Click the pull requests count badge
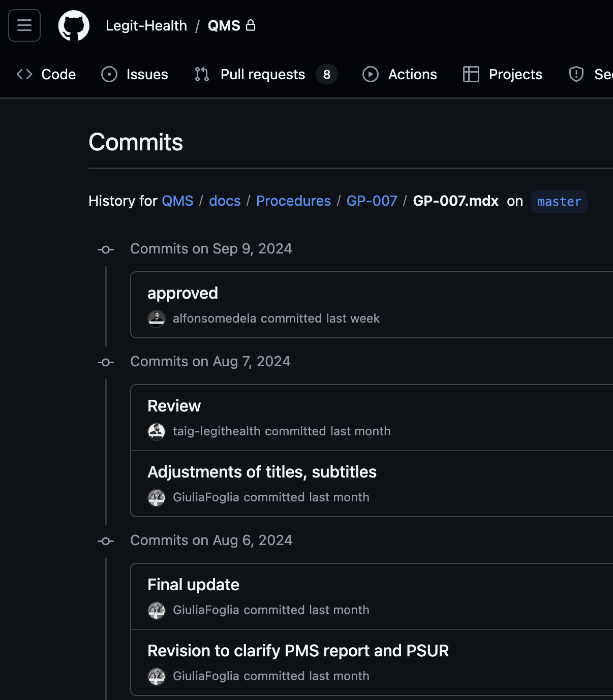613x700 pixels. click(x=326, y=75)
